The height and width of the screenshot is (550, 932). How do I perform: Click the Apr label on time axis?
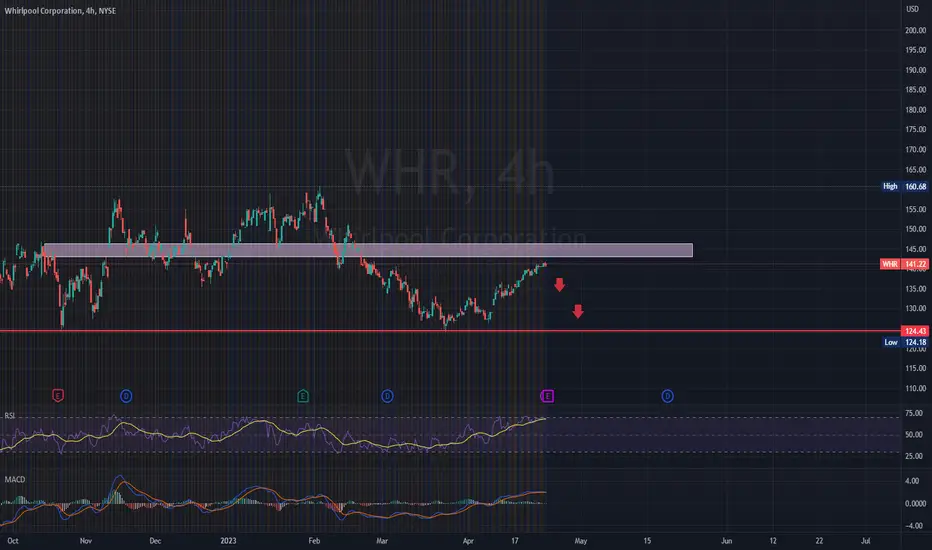coord(468,540)
